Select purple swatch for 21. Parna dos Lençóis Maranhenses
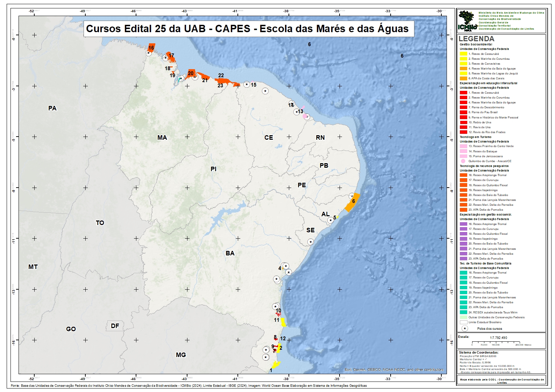The height and width of the screenshot is (392, 555). (x=463, y=249)
